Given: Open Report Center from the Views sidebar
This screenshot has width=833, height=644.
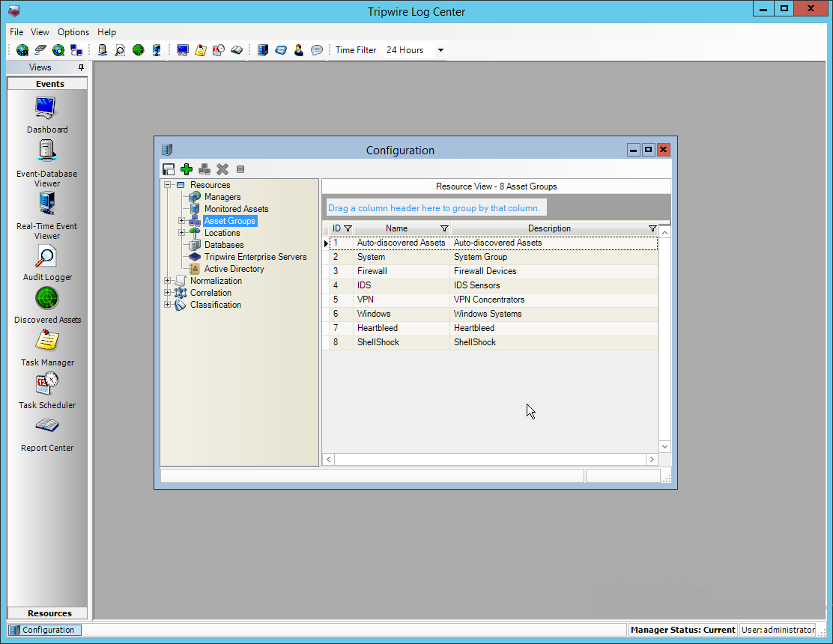Looking at the screenshot, I should (46, 434).
